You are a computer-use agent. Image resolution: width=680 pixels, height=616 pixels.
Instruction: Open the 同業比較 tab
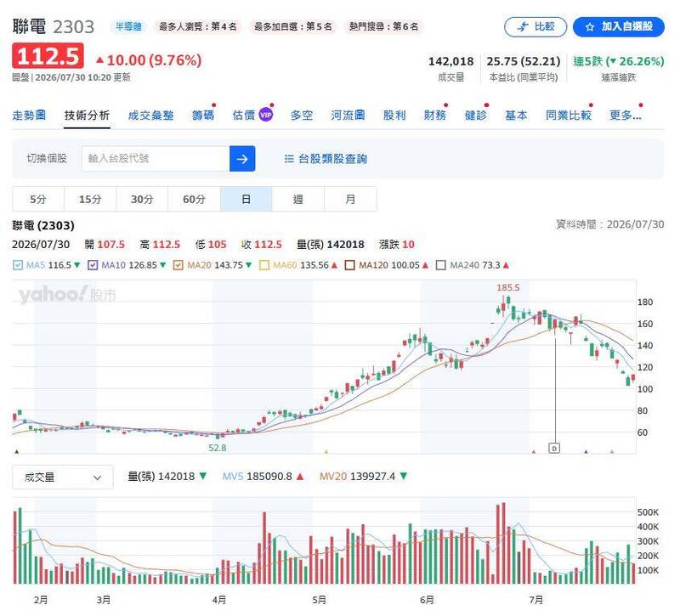569,116
